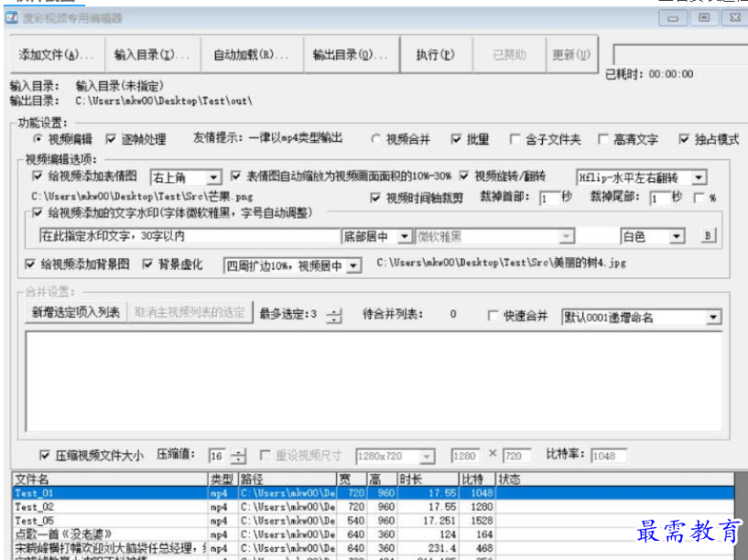Select the Test_05 file row
Image resolution: width=748 pixels, height=560 pixels.
pos(373,521)
